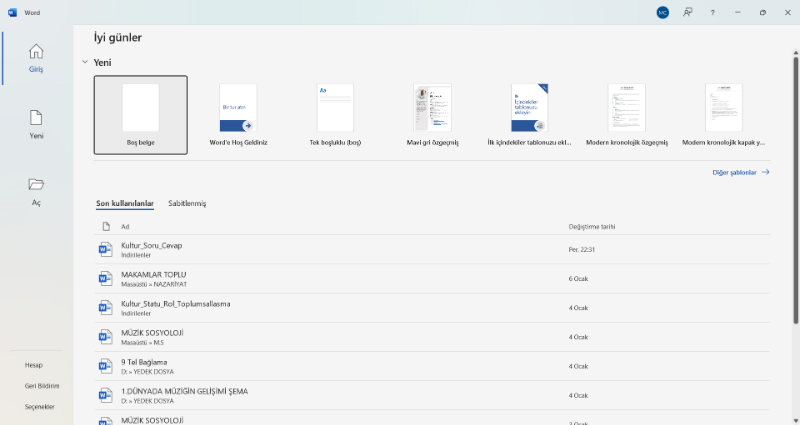Open Seçenekler options in the sidebar
This screenshot has width=800, height=425.
click(x=40, y=407)
